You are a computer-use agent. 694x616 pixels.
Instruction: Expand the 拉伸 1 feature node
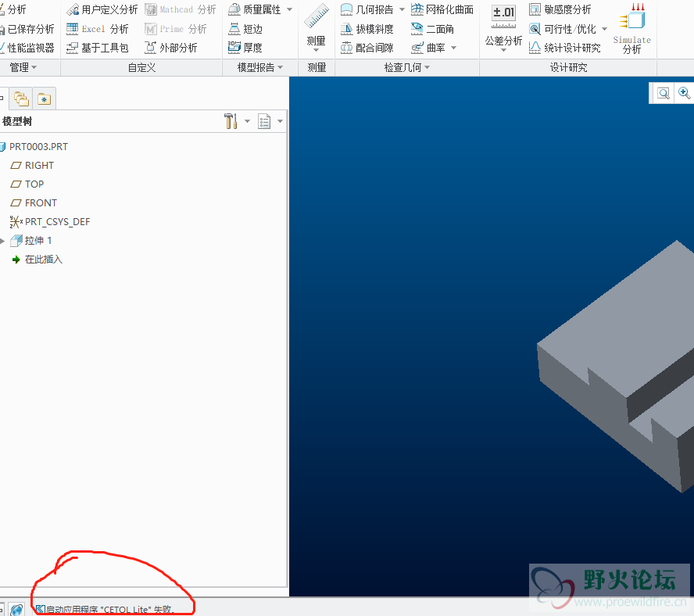2,241
